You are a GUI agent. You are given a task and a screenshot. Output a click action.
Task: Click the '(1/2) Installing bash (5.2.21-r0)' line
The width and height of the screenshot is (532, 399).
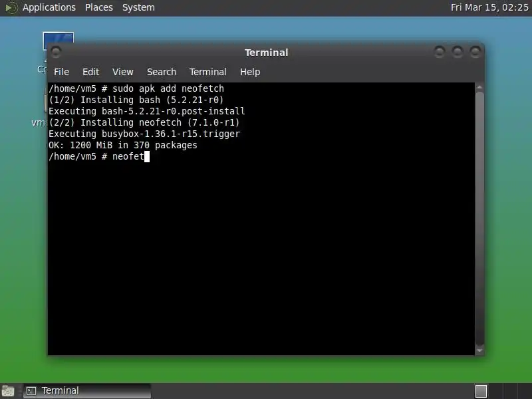click(x=136, y=100)
